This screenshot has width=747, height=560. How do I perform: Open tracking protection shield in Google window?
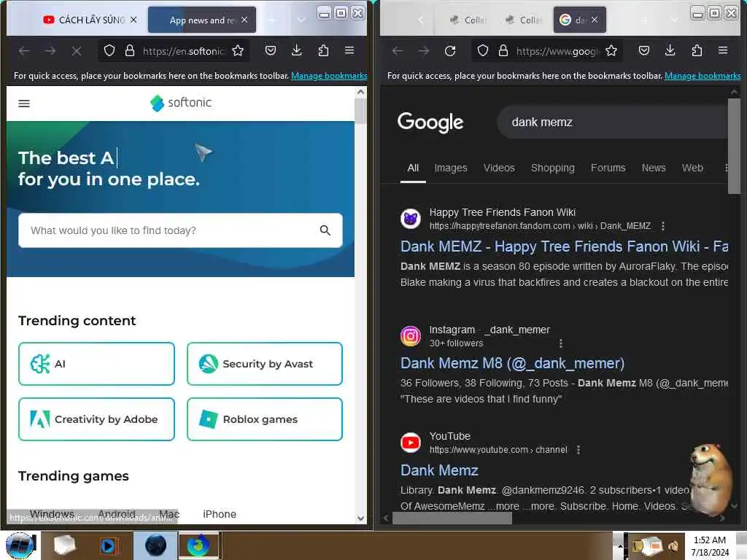point(483,50)
